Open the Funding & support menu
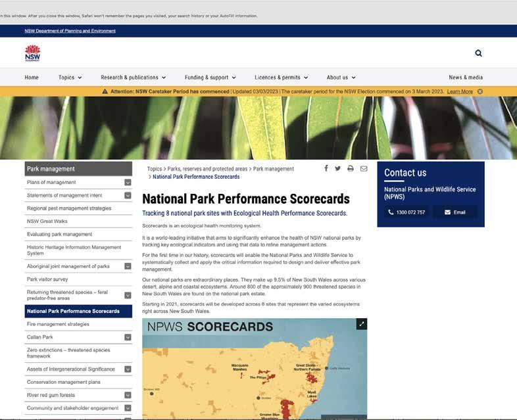 (x=210, y=78)
